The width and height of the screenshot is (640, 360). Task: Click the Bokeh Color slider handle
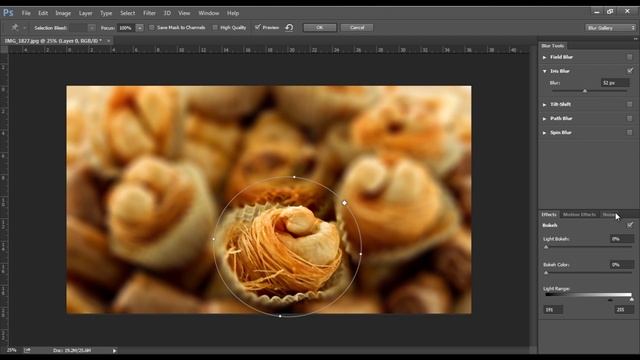point(546,273)
